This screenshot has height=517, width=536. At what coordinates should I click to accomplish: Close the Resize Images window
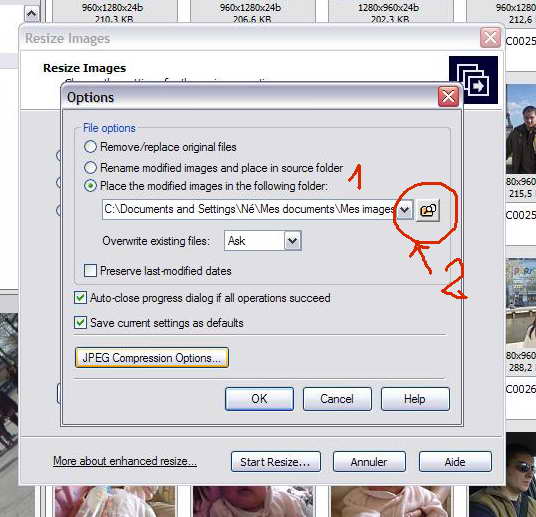pyautogui.click(x=490, y=38)
